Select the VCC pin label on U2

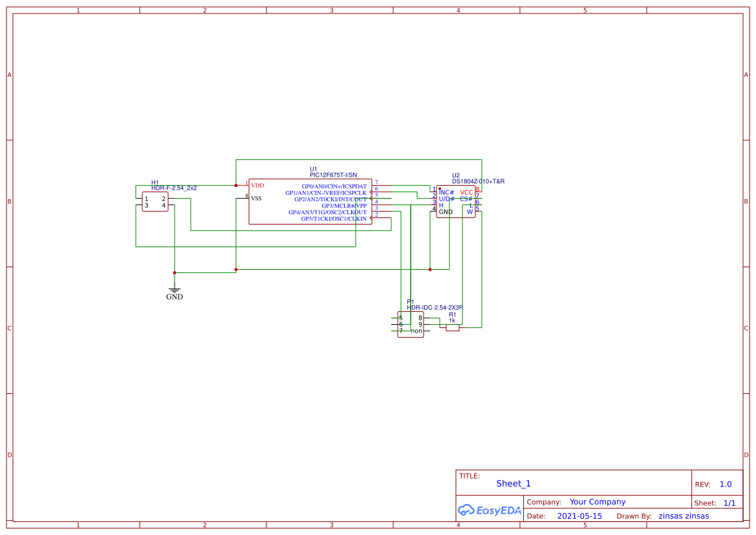(x=466, y=192)
